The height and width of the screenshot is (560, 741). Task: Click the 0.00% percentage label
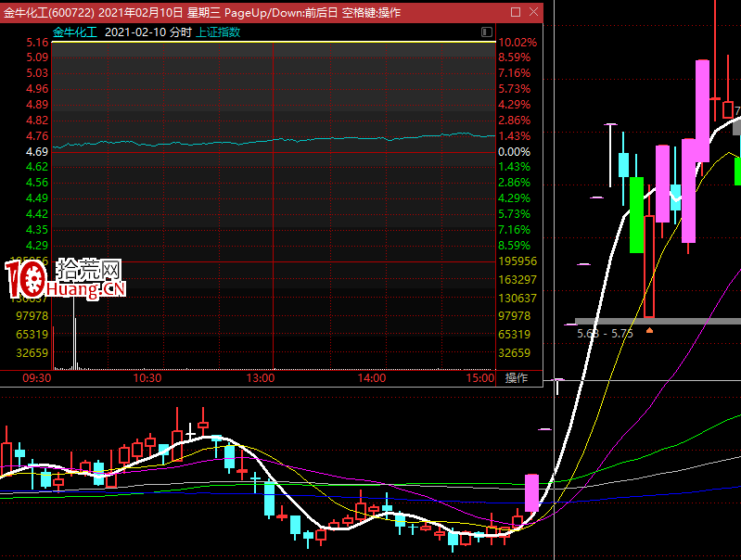[514, 152]
